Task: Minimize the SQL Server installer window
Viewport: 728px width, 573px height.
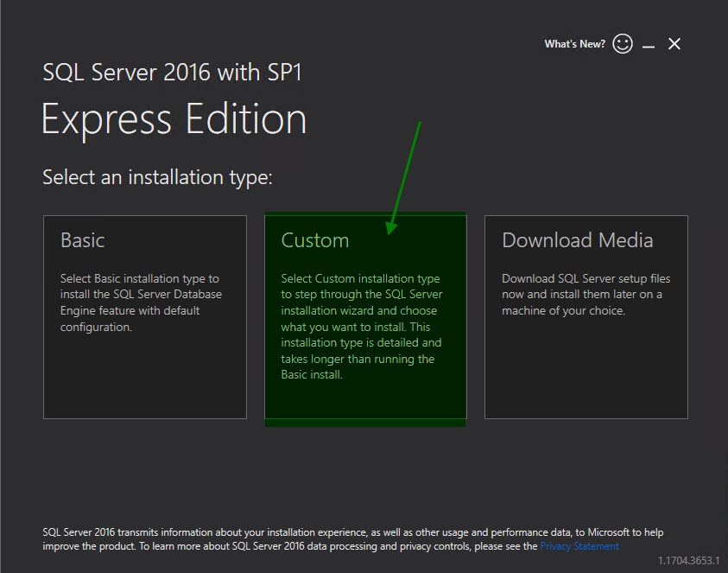Action: point(649,45)
